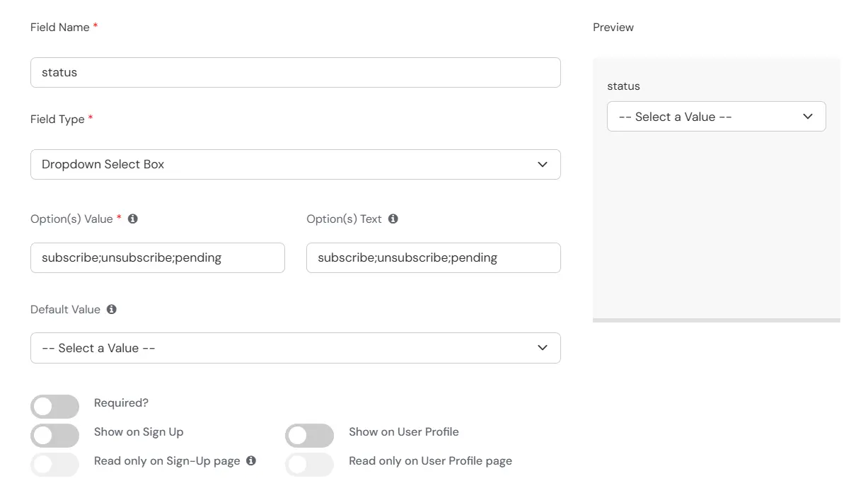Enable the Show on User Profile switch
Screen dimensions: 868x488
309,436
